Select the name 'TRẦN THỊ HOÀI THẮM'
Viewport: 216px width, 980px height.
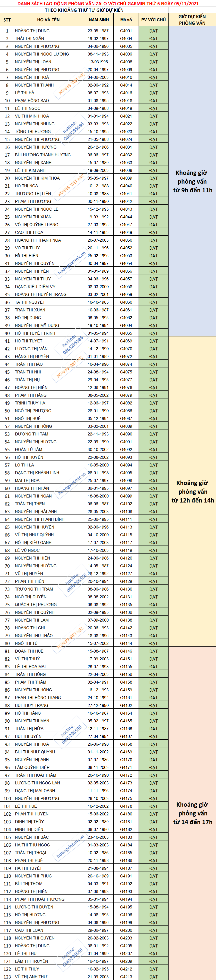coord(36,775)
